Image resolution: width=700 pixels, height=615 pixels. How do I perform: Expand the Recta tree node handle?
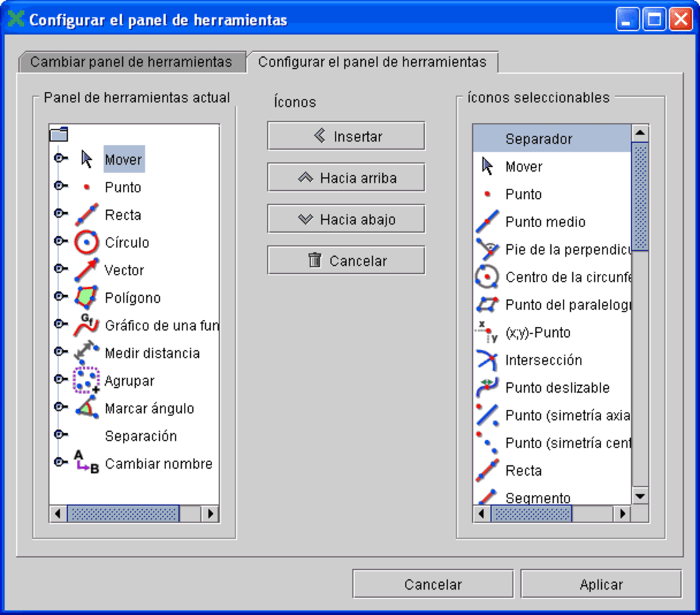pyautogui.click(x=60, y=214)
